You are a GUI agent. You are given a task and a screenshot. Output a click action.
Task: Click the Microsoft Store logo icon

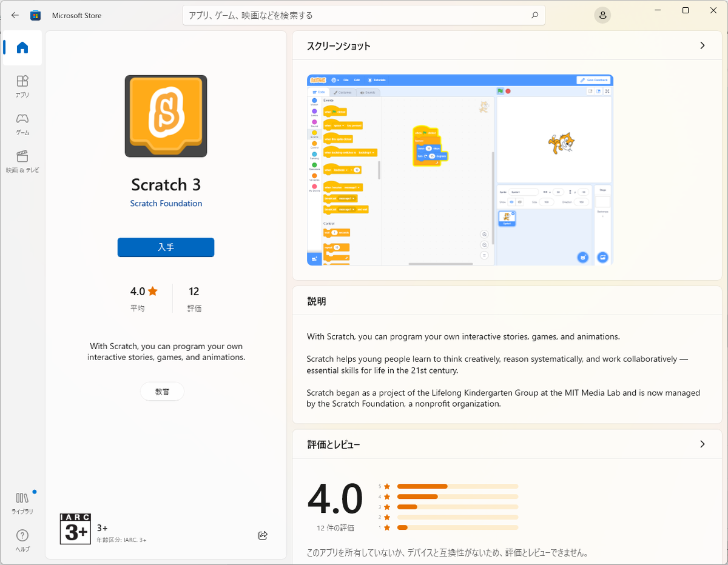35,15
